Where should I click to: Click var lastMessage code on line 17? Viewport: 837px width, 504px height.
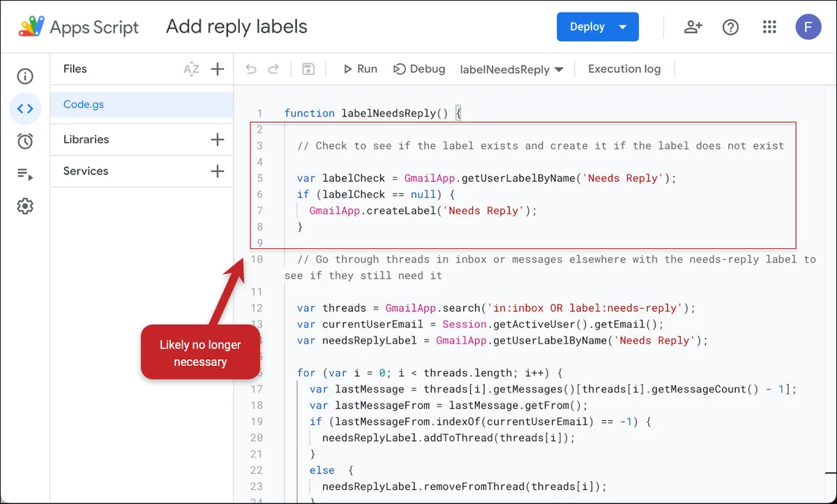[553, 389]
